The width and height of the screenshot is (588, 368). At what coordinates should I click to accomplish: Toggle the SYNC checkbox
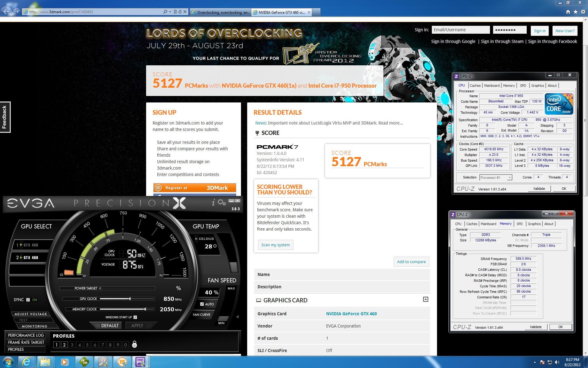[x=28, y=300]
